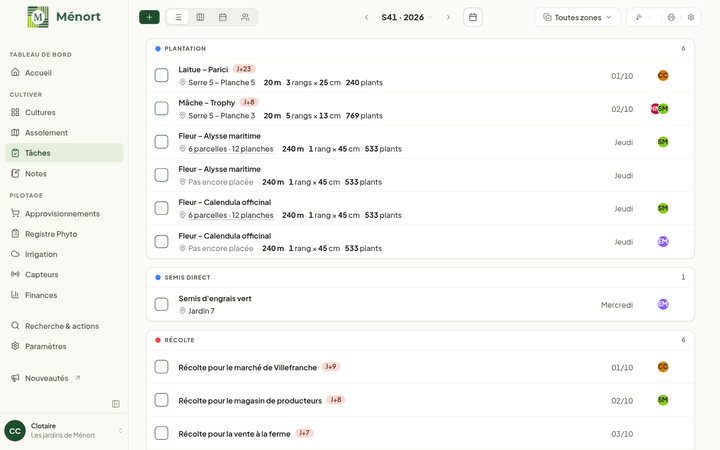The image size is (720, 450).
Task: Click the Ménort logo
Action: point(64,17)
